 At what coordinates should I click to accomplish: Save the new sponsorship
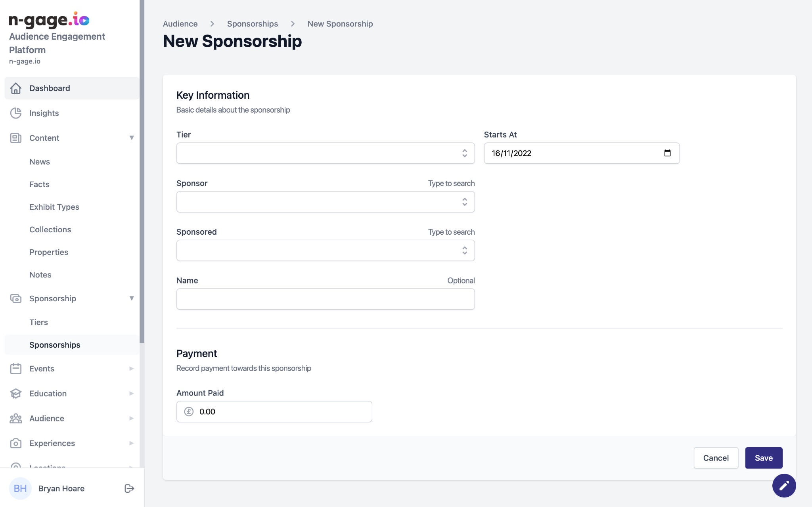764,458
